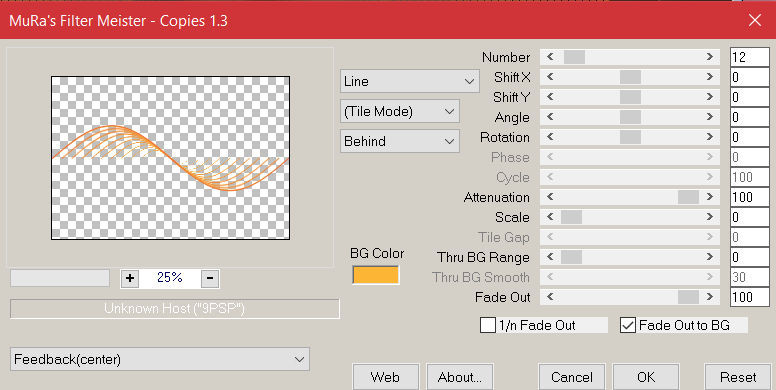The height and width of the screenshot is (390, 776).
Task: Click the Number slider thumb
Action: coord(575,57)
